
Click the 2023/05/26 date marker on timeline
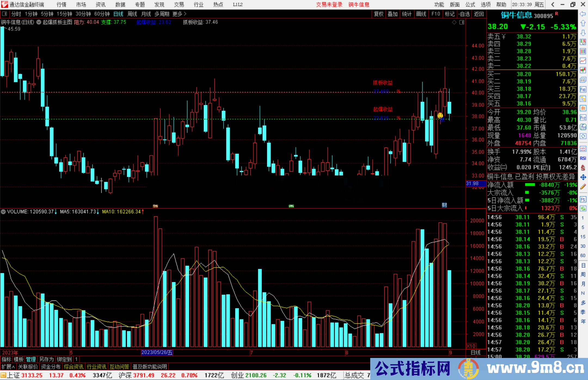point(157,352)
